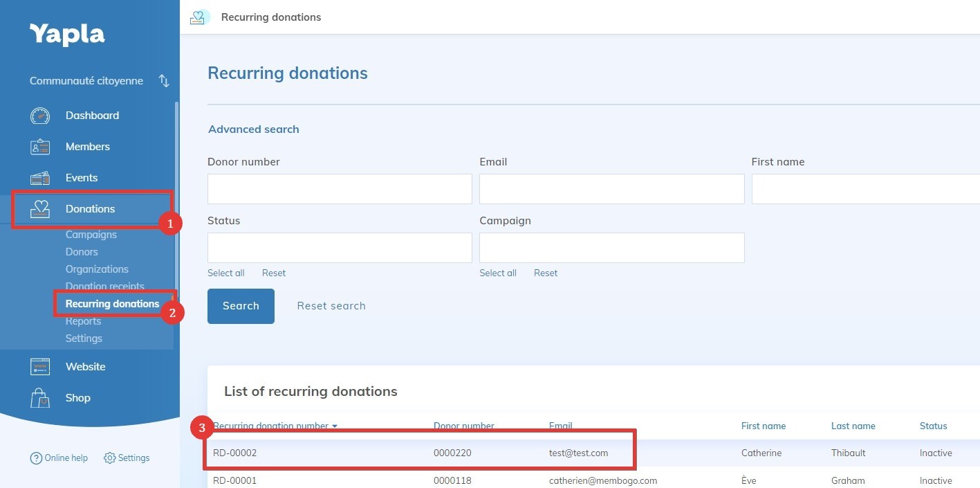This screenshot has height=488, width=980.
Task: Click email test@test.com
Action: (x=579, y=453)
